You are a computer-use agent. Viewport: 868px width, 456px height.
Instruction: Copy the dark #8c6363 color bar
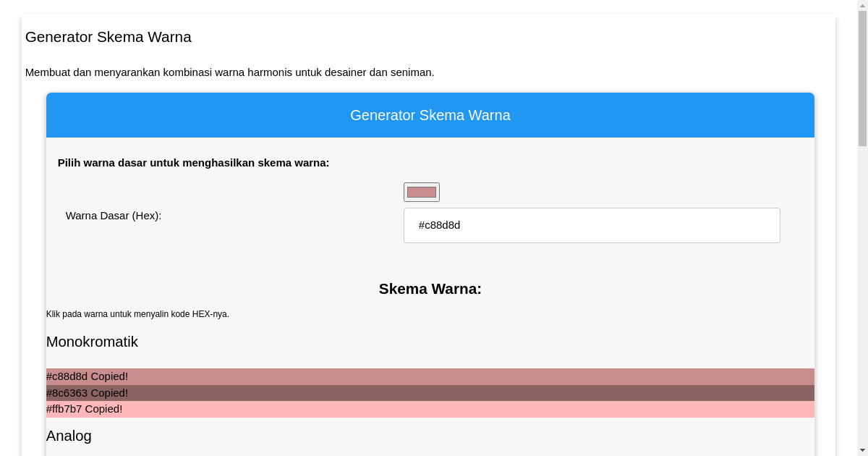(x=430, y=393)
